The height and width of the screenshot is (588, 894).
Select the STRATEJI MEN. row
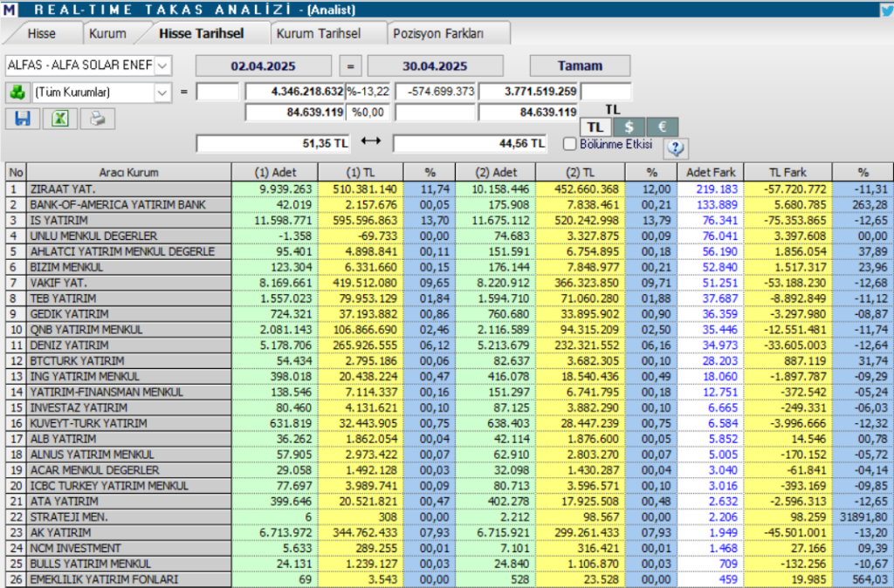(x=450, y=516)
